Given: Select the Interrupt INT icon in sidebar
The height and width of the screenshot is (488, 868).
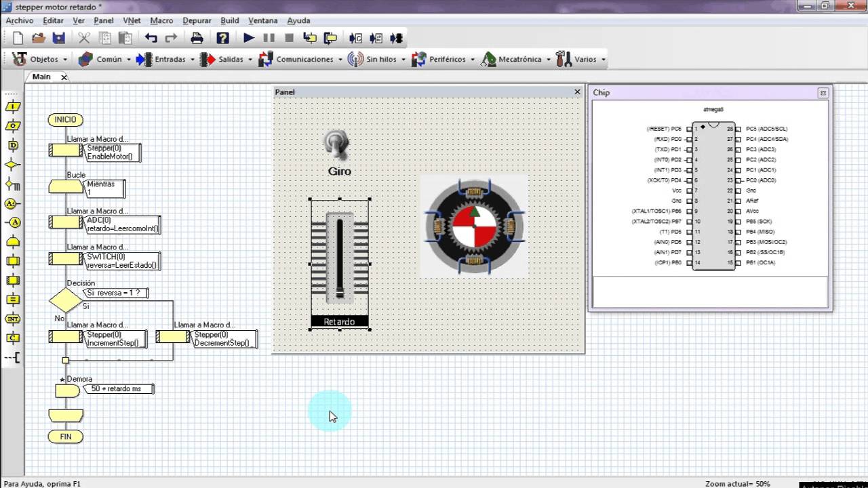Looking at the screenshot, I should click(x=12, y=319).
